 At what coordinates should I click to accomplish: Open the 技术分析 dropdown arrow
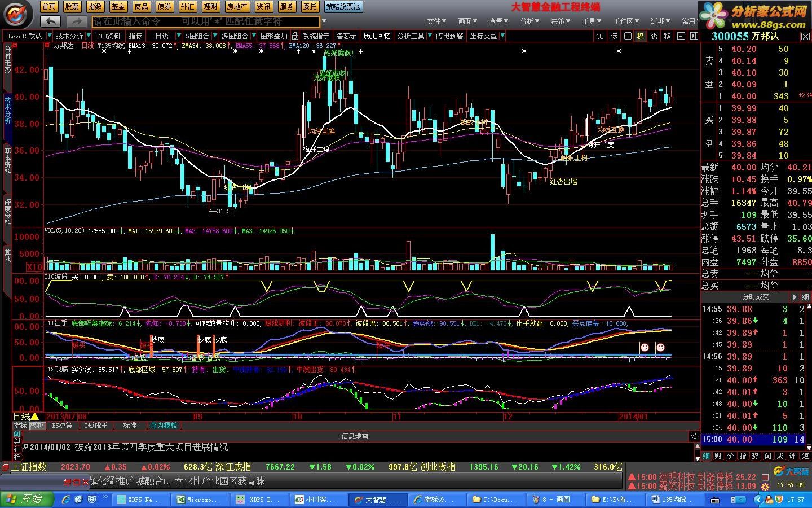pyautogui.click(x=87, y=36)
